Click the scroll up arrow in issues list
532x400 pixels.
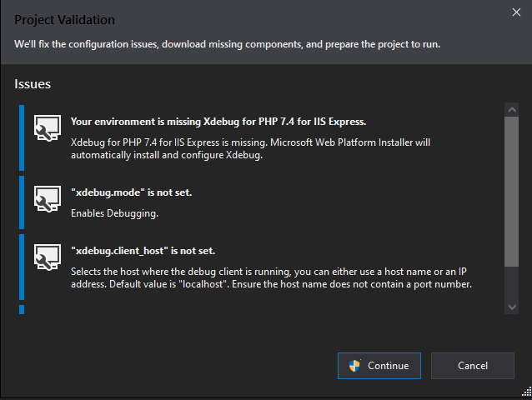(512, 109)
